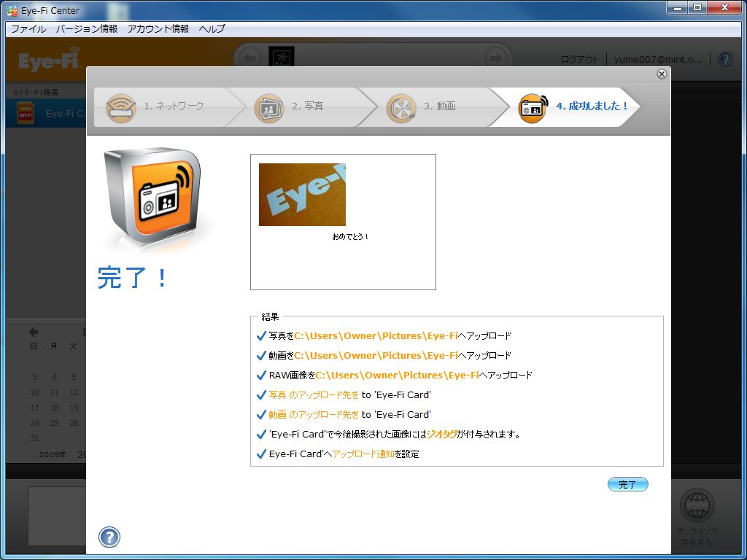Click the next arrow in the header navigator
Viewport: 747px width, 560px height.
coord(496,58)
